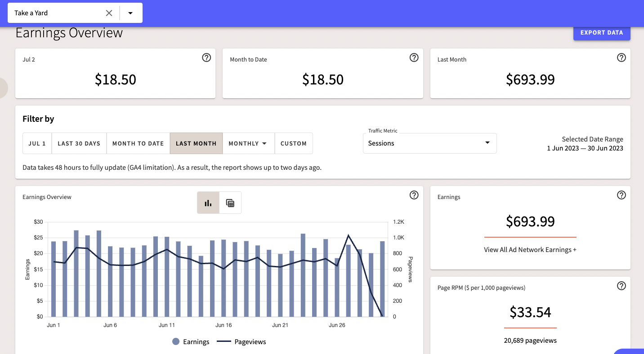Open help icon on Month to Date card

click(x=414, y=58)
